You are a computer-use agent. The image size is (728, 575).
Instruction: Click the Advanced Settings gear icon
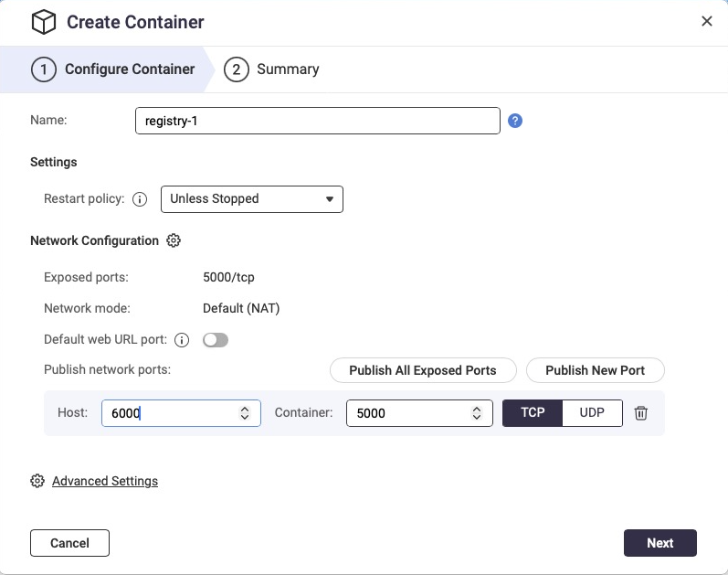pos(37,481)
